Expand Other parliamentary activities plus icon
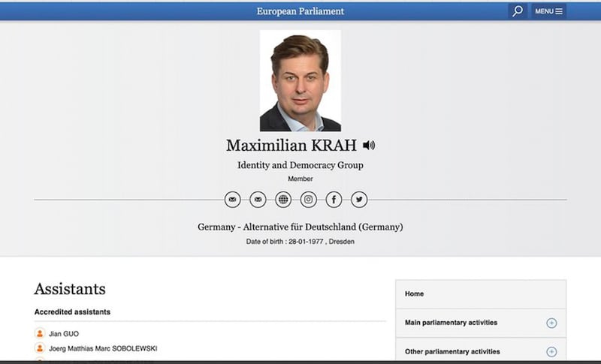Image resolution: width=601 pixels, height=364 pixels. [551, 351]
